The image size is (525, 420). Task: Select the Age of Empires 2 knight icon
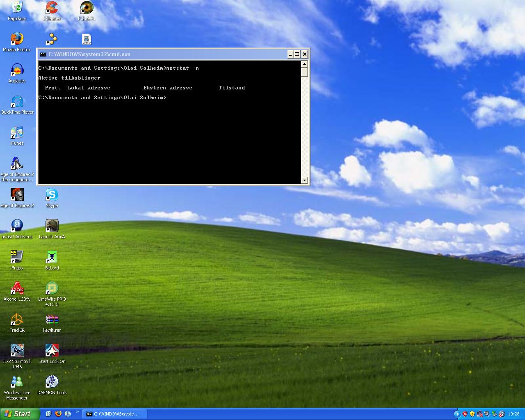17,198
